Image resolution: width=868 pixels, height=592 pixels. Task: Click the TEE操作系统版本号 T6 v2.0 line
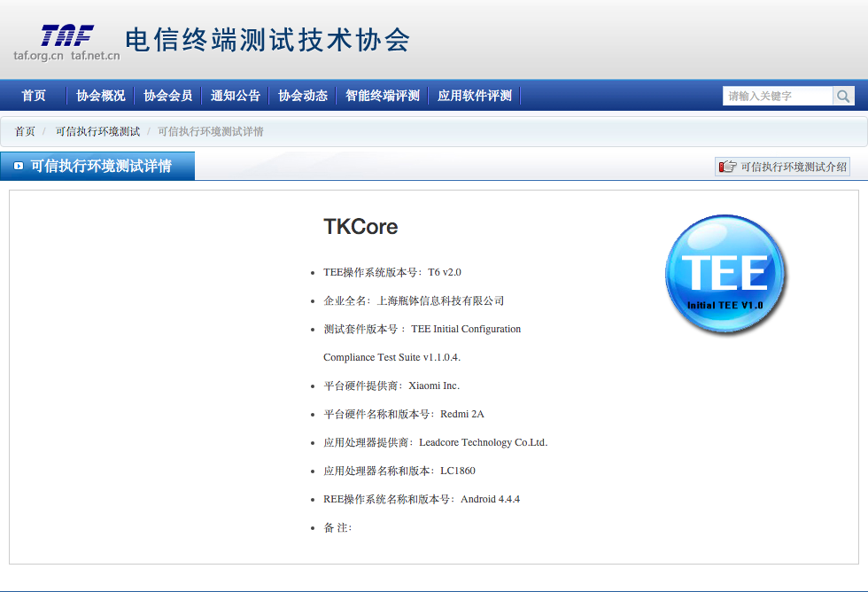tap(391, 272)
